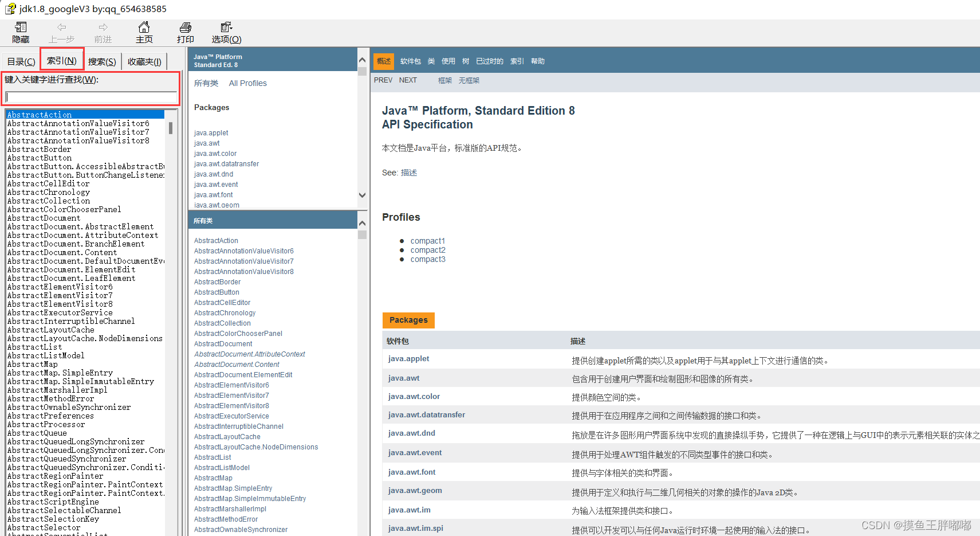980x536 pixels.
Task: Open java.awt.dnd in the packages table
Action: [x=412, y=433]
